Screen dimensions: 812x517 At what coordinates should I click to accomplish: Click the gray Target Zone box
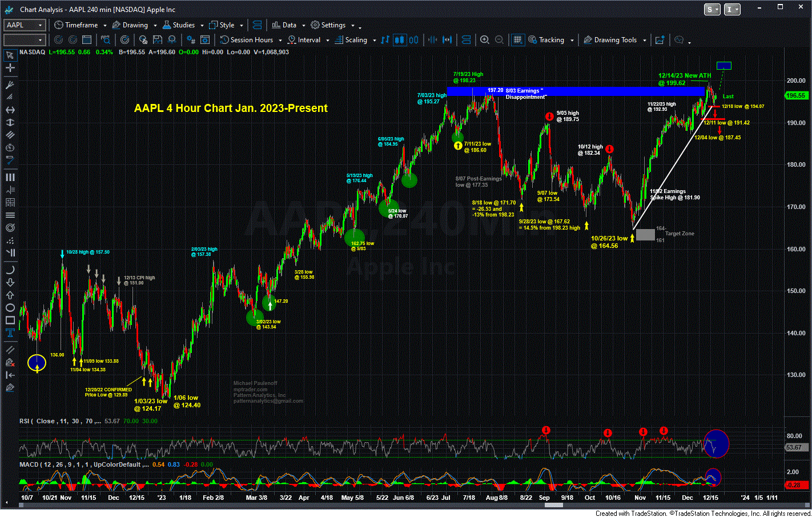(645, 234)
